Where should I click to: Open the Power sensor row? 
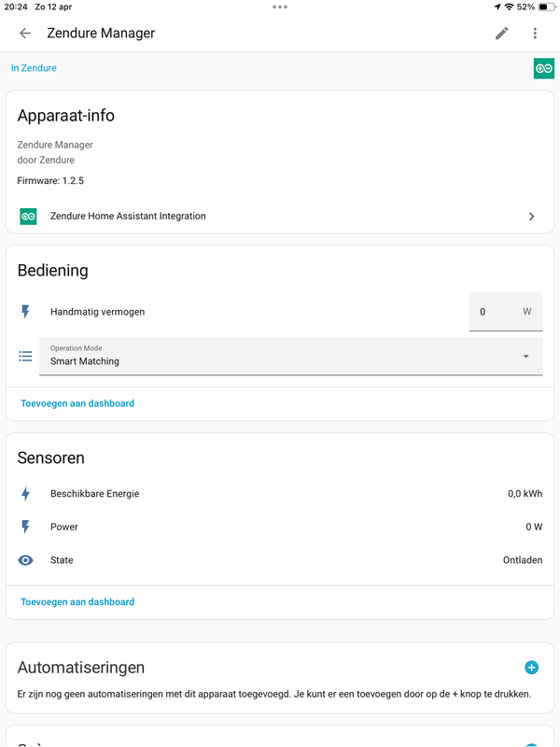280,527
